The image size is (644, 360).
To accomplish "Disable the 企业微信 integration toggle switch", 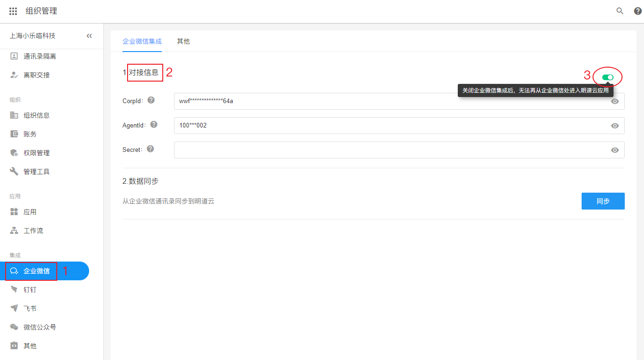I will [x=607, y=77].
